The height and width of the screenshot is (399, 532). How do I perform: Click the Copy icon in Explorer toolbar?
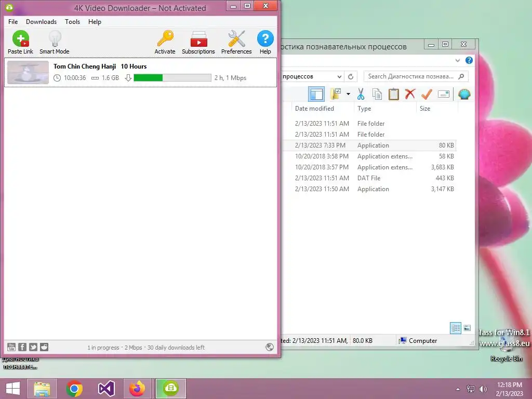377,94
